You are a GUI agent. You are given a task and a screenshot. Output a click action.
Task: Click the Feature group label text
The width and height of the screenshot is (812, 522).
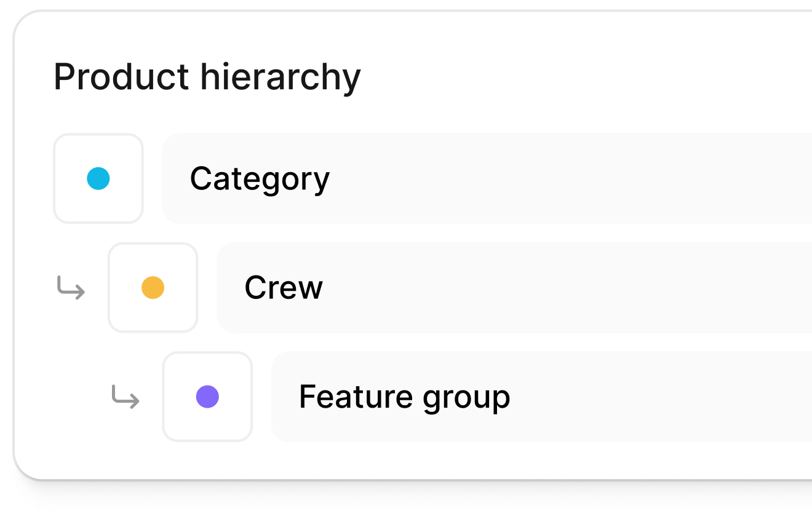click(404, 397)
